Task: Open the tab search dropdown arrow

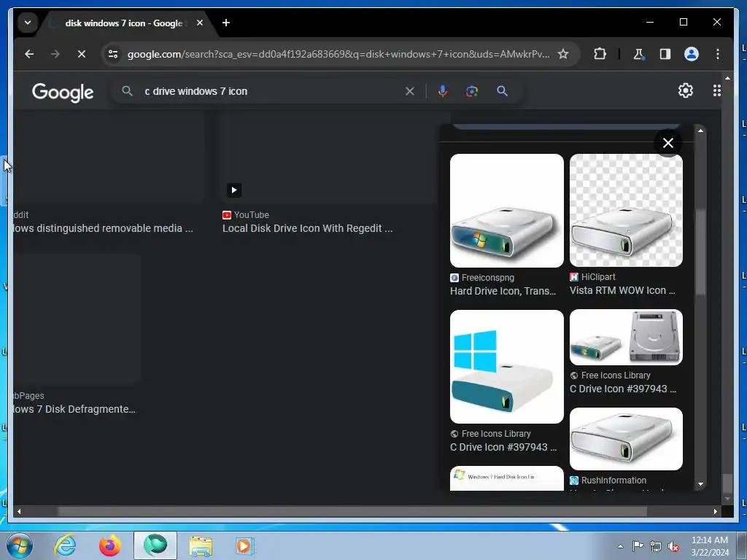Action: 28,23
